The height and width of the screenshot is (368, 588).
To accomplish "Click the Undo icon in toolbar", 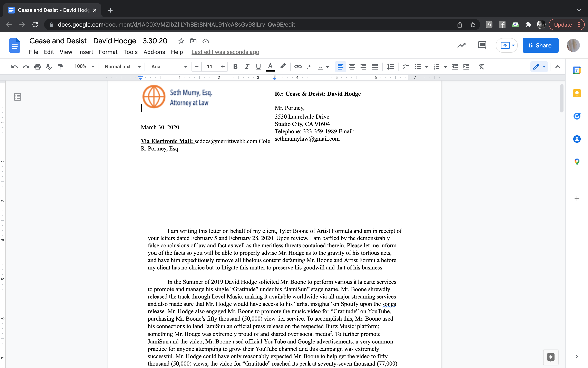I will point(14,67).
